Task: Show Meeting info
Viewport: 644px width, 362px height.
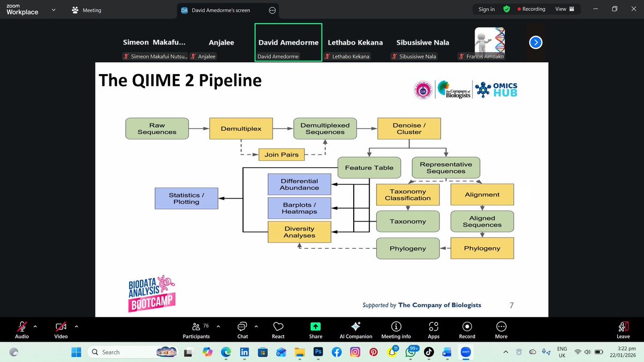Action: [396, 330]
